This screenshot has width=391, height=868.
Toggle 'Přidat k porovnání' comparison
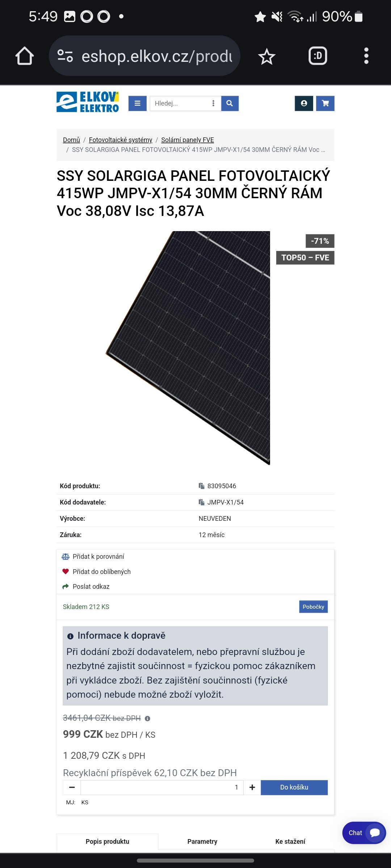pyautogui.click(x=98, y=556)
